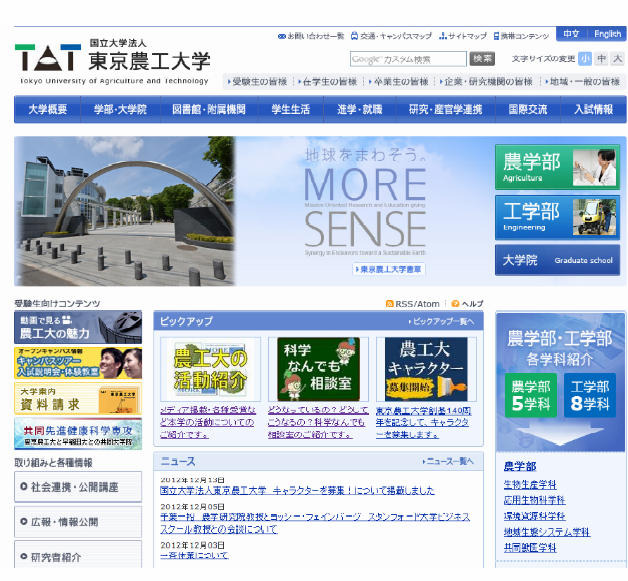Expand the 広報・情報公開 sidebar section

(78, 522)
